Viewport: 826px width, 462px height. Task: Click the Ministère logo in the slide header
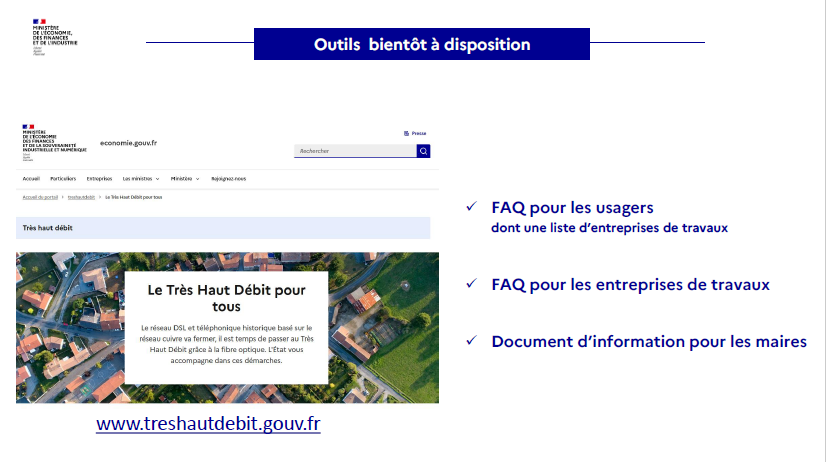pos(54,35)
